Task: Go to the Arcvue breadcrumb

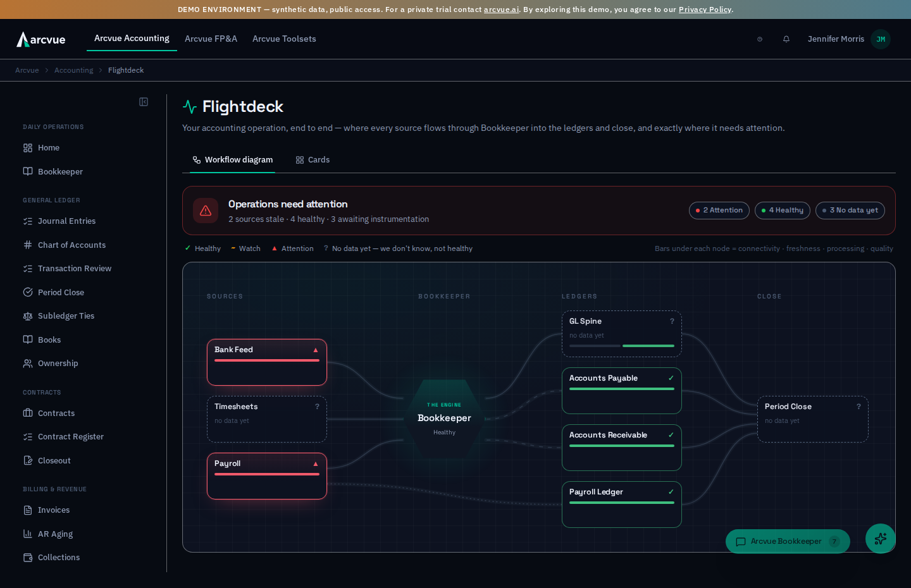Action: (27, 70)
